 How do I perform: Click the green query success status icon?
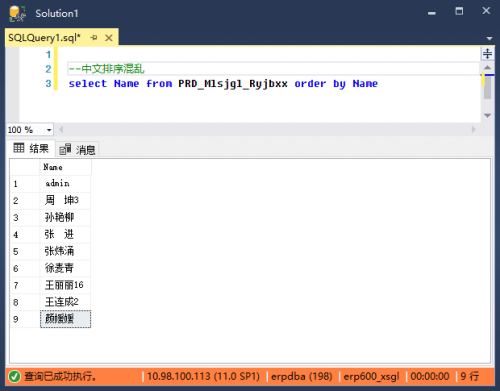15,376
